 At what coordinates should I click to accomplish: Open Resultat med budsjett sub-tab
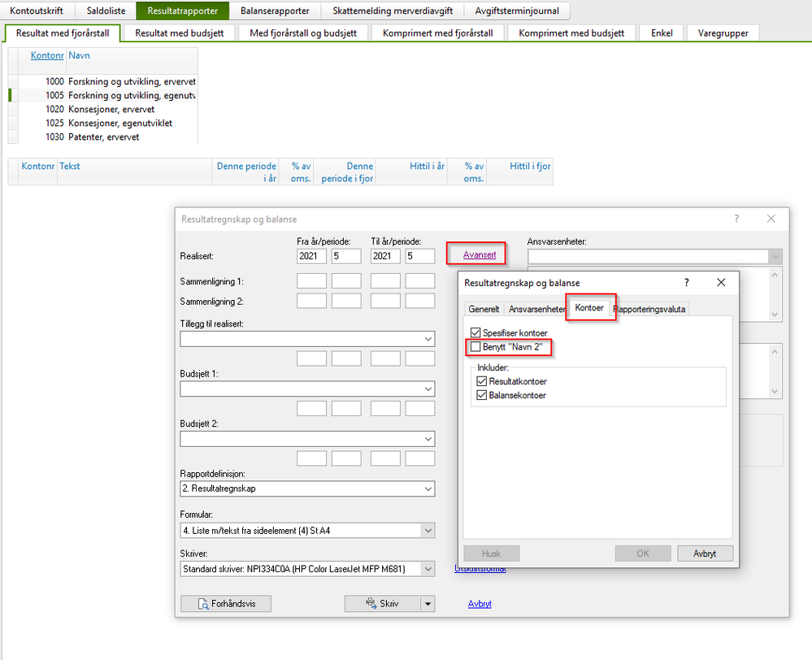click(x=179, y=33)
